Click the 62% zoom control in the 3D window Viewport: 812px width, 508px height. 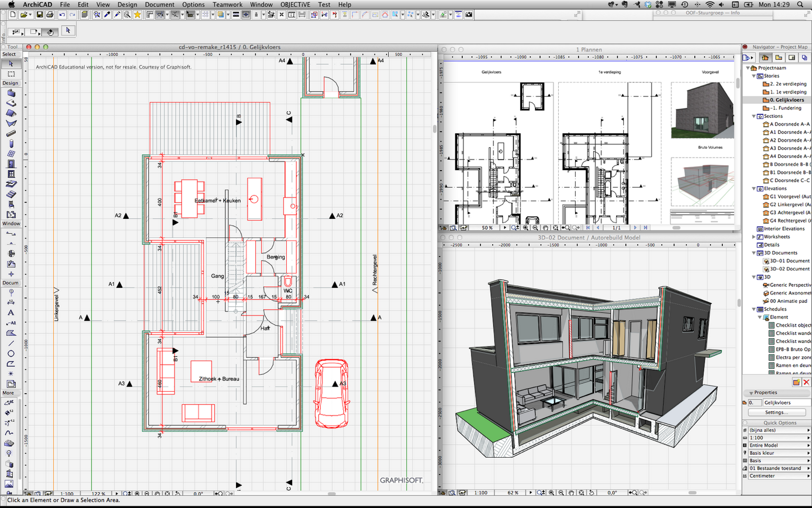[x=513, y=492]
